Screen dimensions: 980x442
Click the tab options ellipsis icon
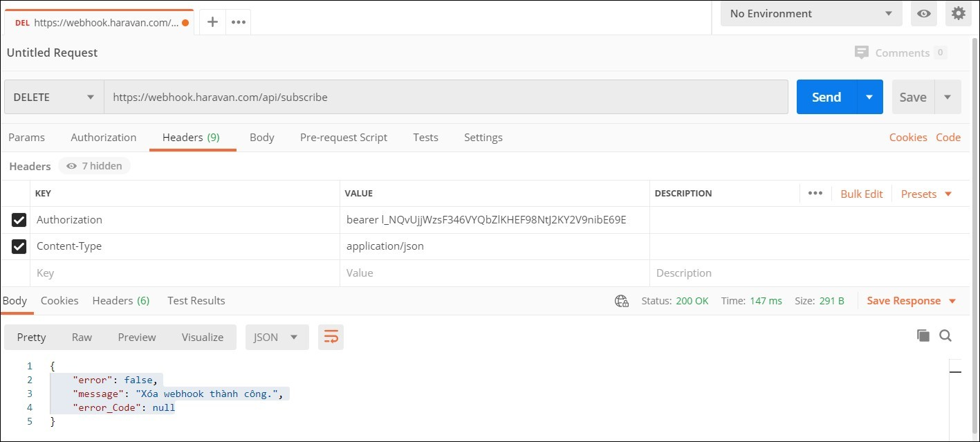(238, 21)
